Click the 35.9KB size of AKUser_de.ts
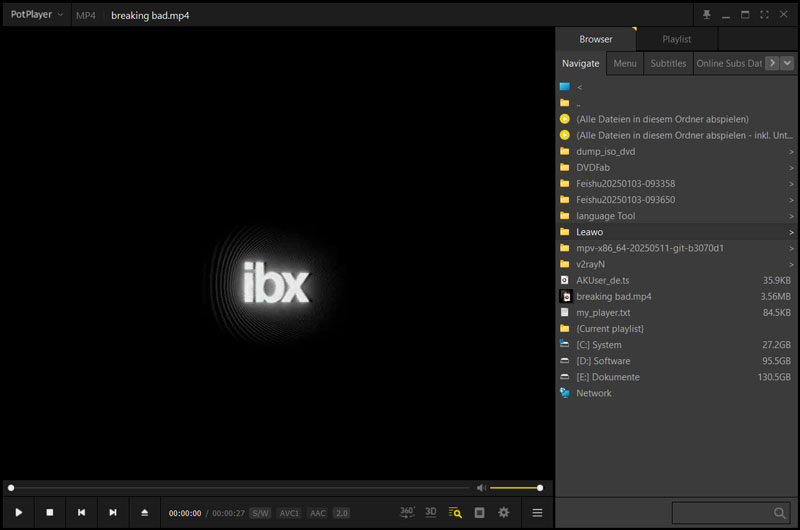 pos(777,281)
